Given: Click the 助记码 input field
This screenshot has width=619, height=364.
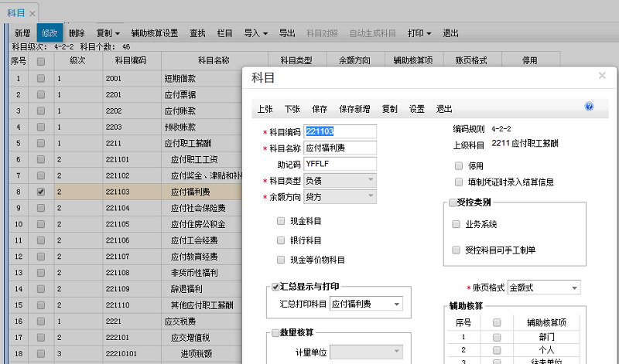Looking at the screenshot, I should (340, 164).
